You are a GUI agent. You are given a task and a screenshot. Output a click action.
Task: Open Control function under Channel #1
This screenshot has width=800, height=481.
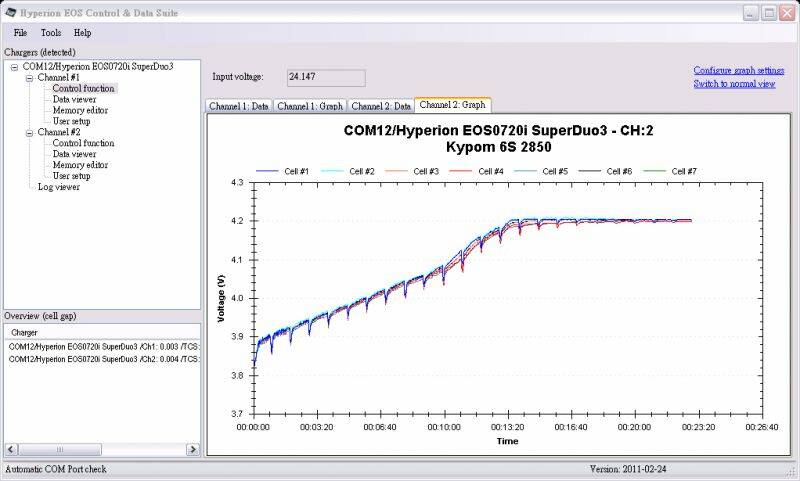tap(83, 88)
